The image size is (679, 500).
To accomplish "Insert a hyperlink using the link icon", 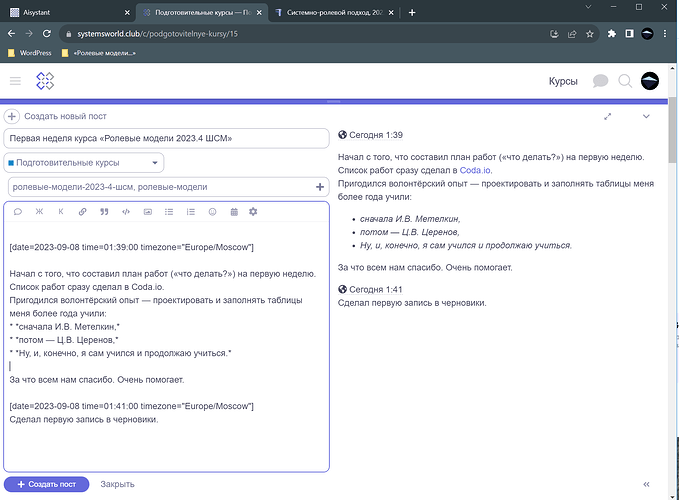I will click(82, 212).
